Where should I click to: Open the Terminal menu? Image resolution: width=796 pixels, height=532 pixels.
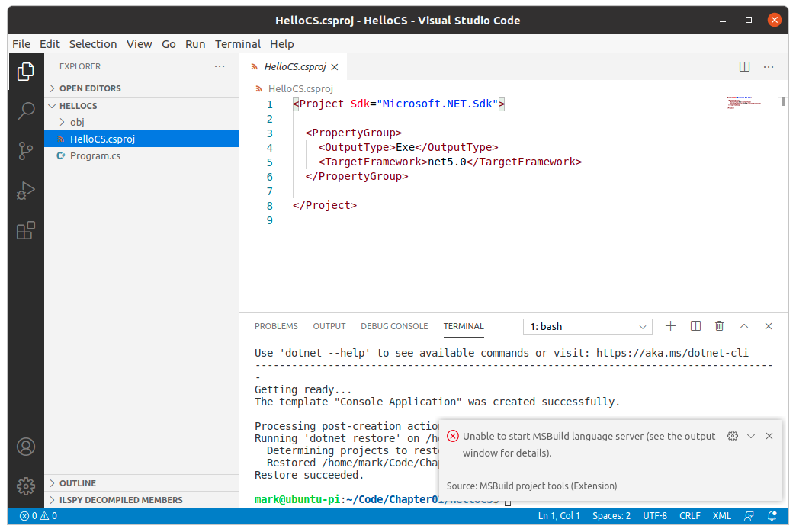[237, 44]
